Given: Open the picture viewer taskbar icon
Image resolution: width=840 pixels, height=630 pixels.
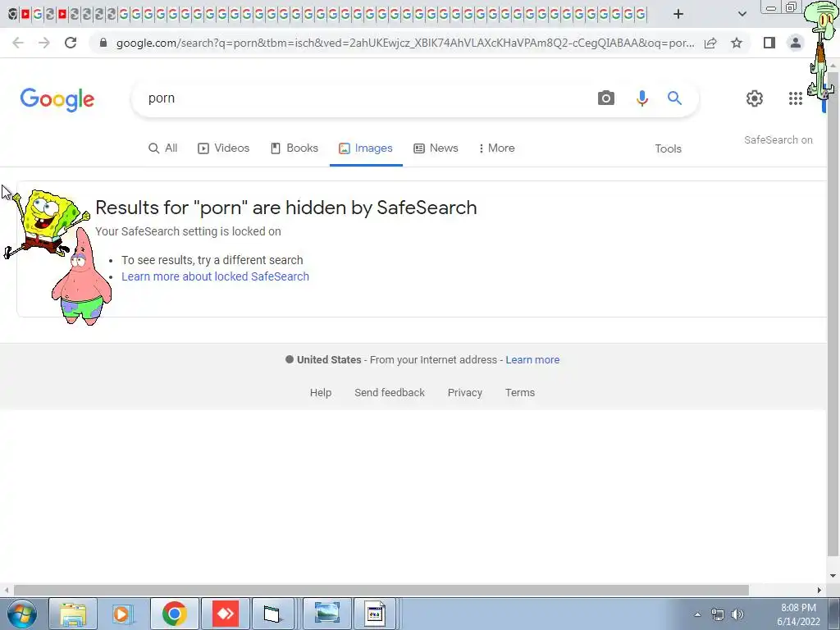Looking at the screenshot, I should click(x=326, y=614).
